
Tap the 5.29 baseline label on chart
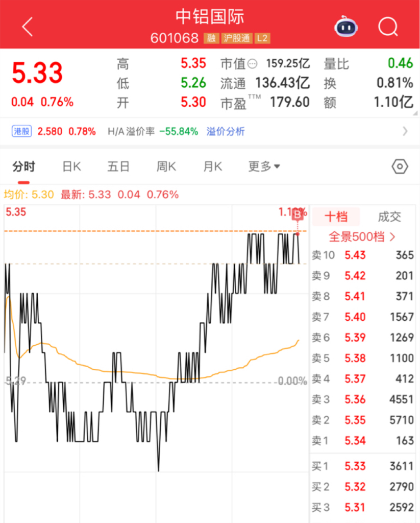pos(16,381)
